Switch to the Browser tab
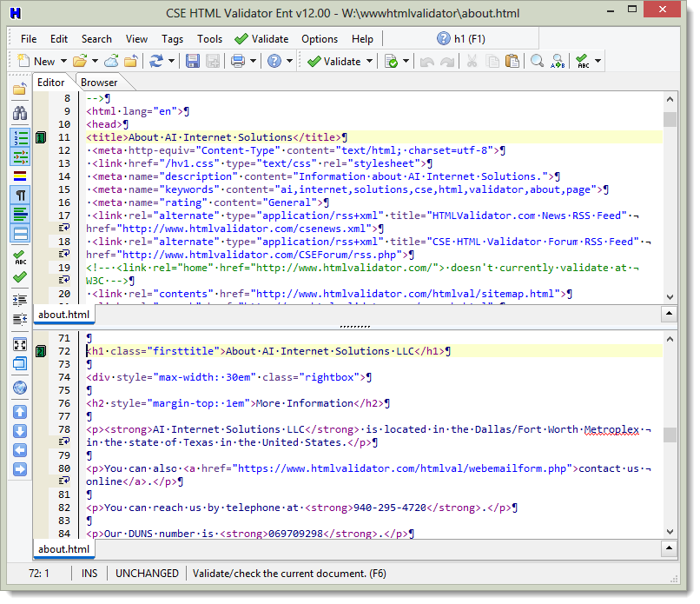700x604 pixels. pyautogui.click(x=99, y=83)
